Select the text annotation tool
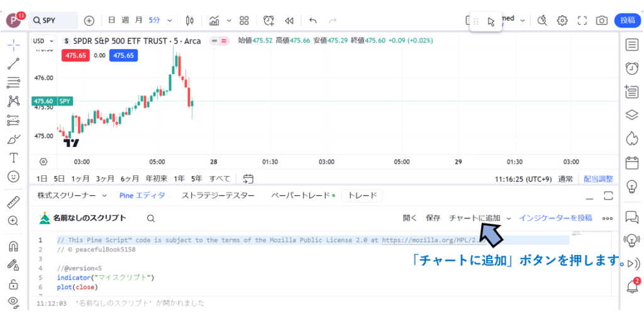This screenshot has height=318, width=644. point(13,157)
